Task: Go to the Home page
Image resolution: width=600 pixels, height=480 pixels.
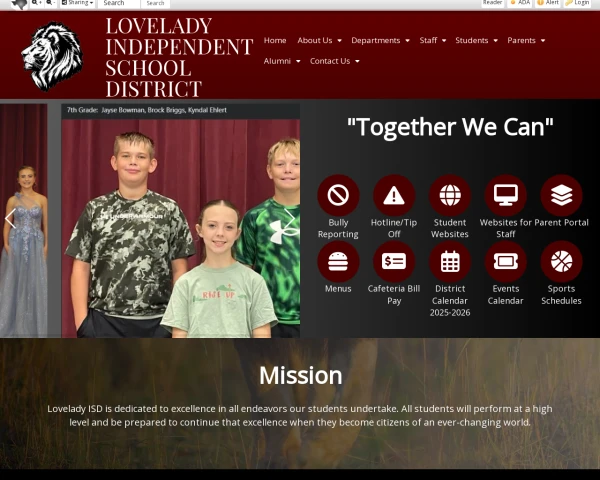Action: pos(275,41)
